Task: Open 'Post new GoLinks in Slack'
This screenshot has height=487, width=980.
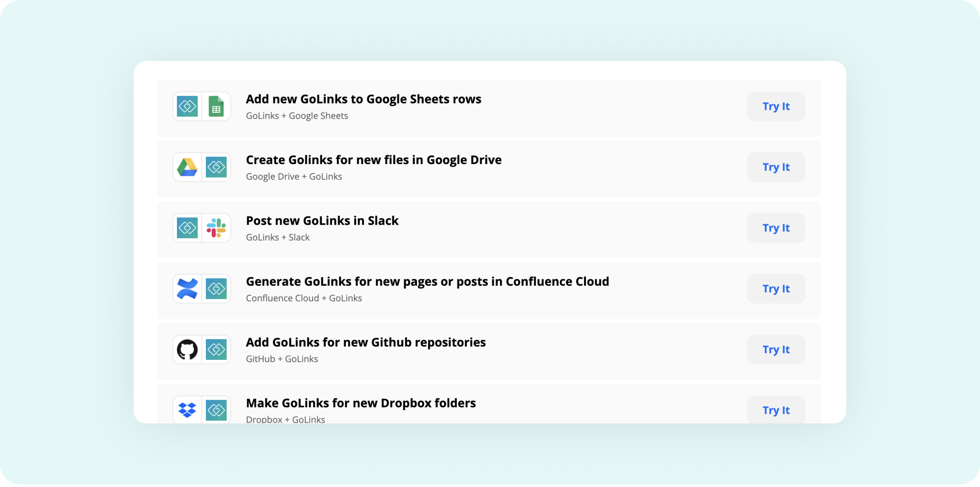Action: tap(322, 220)
